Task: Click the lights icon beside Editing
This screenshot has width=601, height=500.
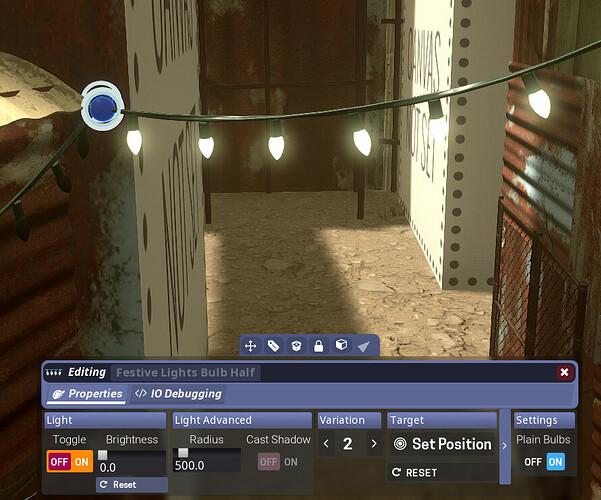Action: click(x=54, y=372)
